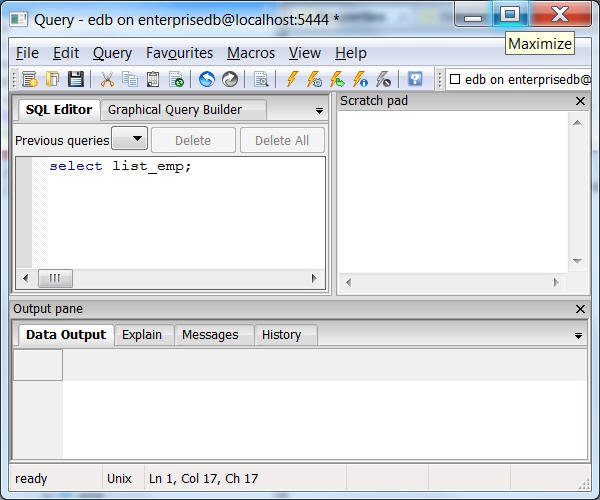
Task: Expand the Output pane tab list arrow
Action: pyautogui.click(x=578, y=336)
